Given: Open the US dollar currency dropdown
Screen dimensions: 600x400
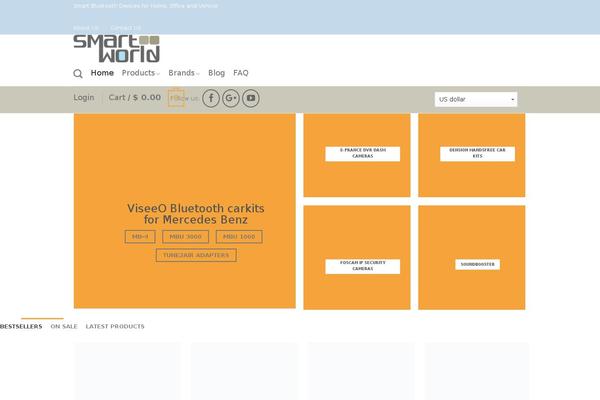Looking at the screenshot, I should pyautogui.click(x=476, y=99).
